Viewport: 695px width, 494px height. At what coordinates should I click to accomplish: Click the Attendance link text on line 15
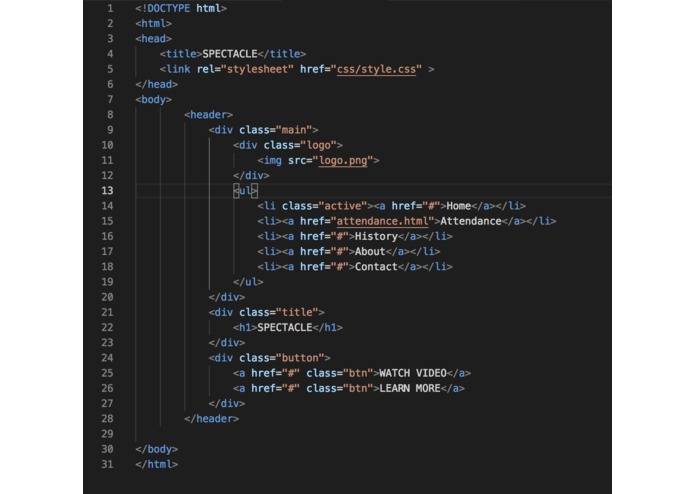click(x=471, y=221)
